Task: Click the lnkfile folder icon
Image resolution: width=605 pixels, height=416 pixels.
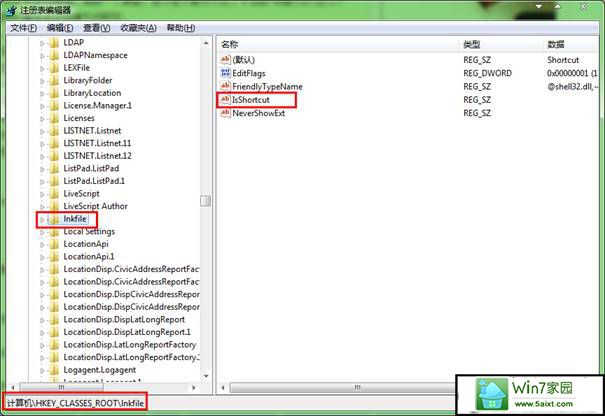Action: click(54, 219)
